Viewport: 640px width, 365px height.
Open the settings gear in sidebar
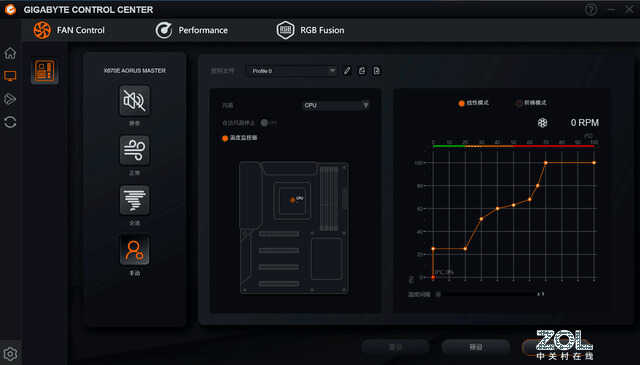pyautogui.click(x=10, y=354)
